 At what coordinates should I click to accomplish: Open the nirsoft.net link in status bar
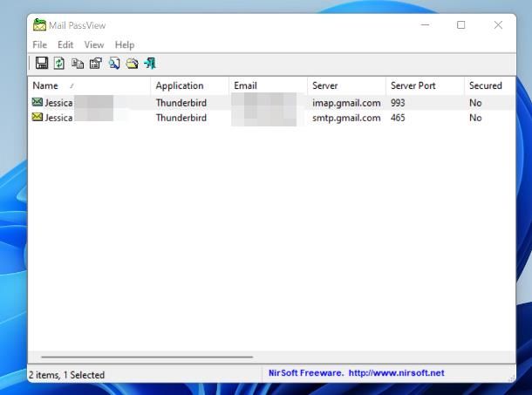click(x=396, y=373)
